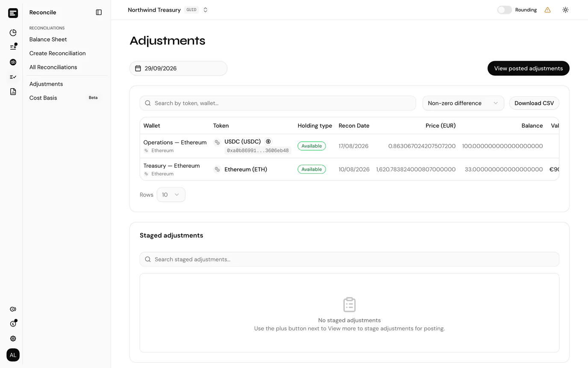Click the 17/08/2026 recon date cell
Image resolution: width=588 pixels, height=368 pixels.
pos(353,146)
